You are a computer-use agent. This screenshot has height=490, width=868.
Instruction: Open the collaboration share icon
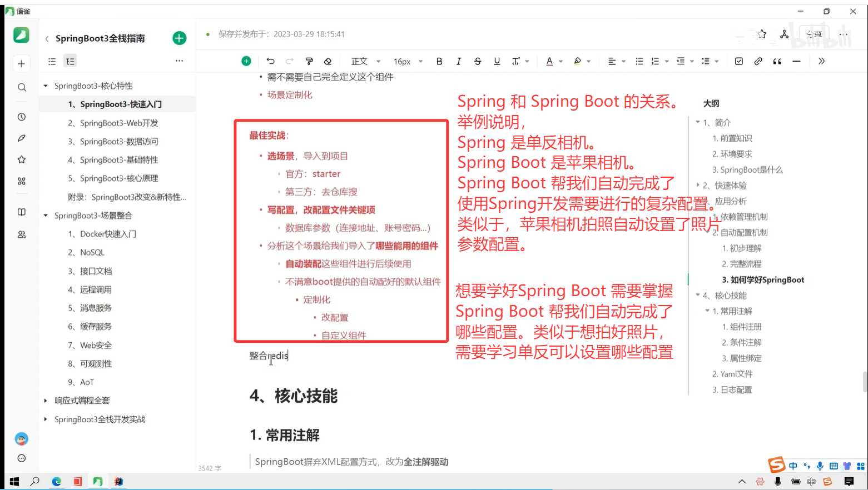click(784, 34)
